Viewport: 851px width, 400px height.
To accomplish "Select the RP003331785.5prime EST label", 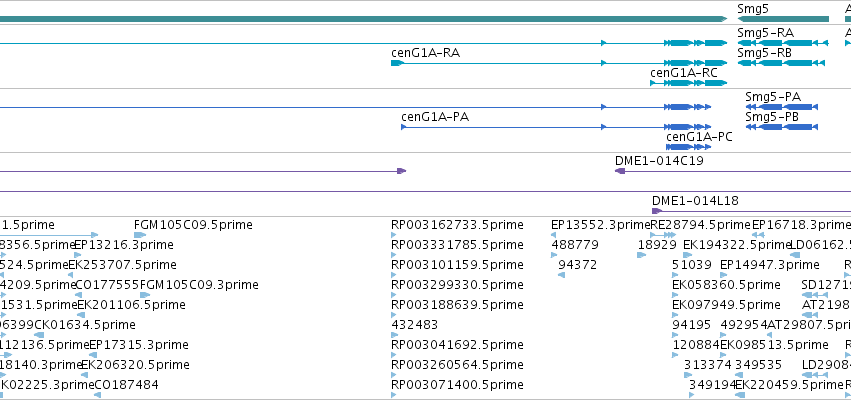I will [457, 245].
